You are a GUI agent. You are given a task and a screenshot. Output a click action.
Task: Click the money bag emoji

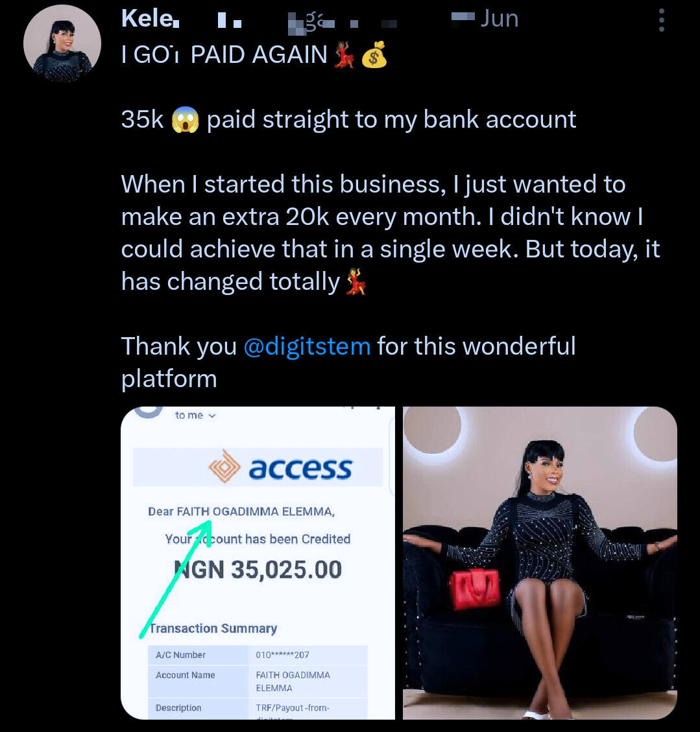click(x=374, y=56)
